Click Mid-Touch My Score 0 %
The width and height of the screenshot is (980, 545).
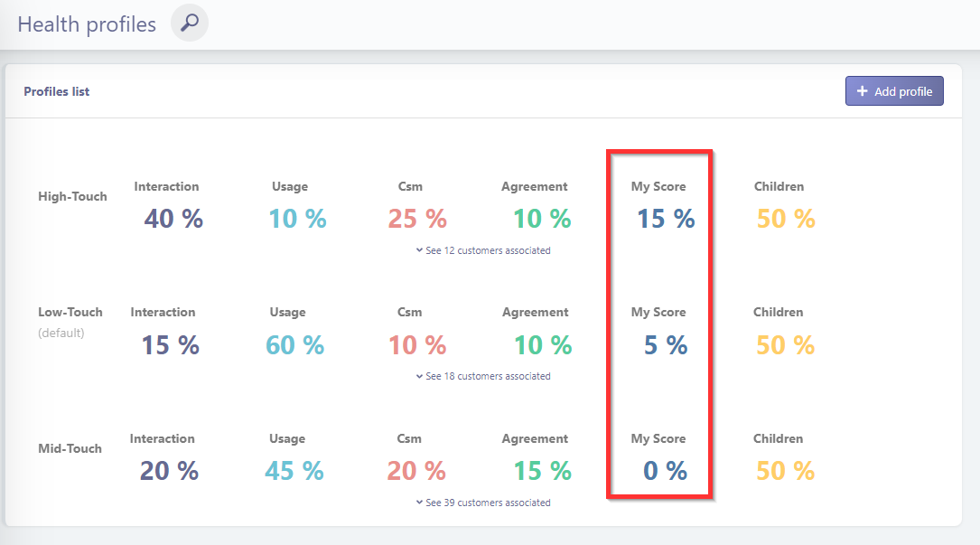click(665, 471)
